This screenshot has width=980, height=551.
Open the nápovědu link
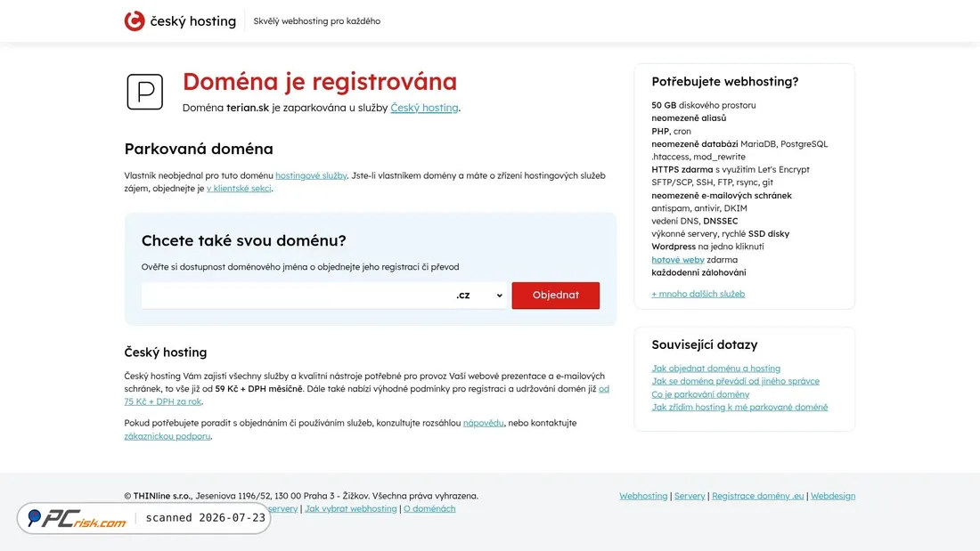point(483,423)
